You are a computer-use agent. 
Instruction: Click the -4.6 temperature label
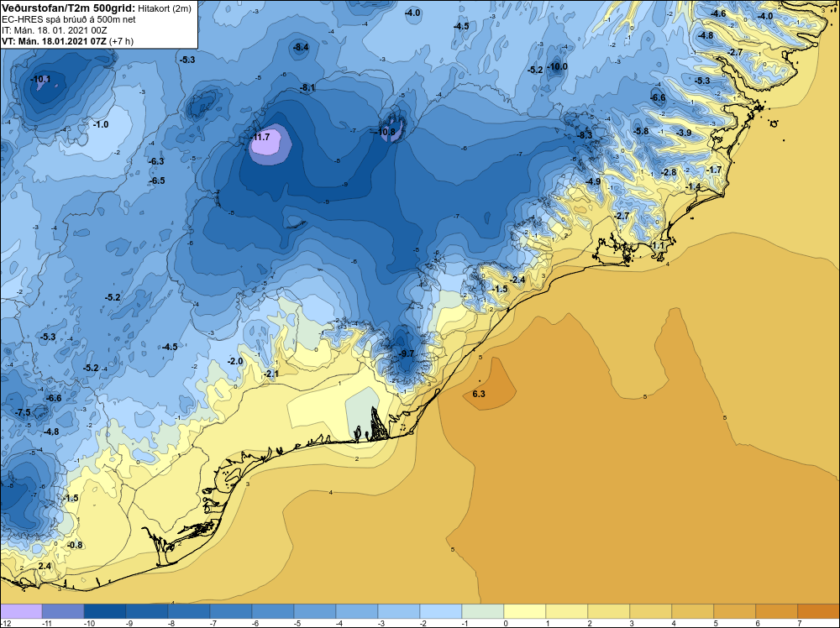718,14
